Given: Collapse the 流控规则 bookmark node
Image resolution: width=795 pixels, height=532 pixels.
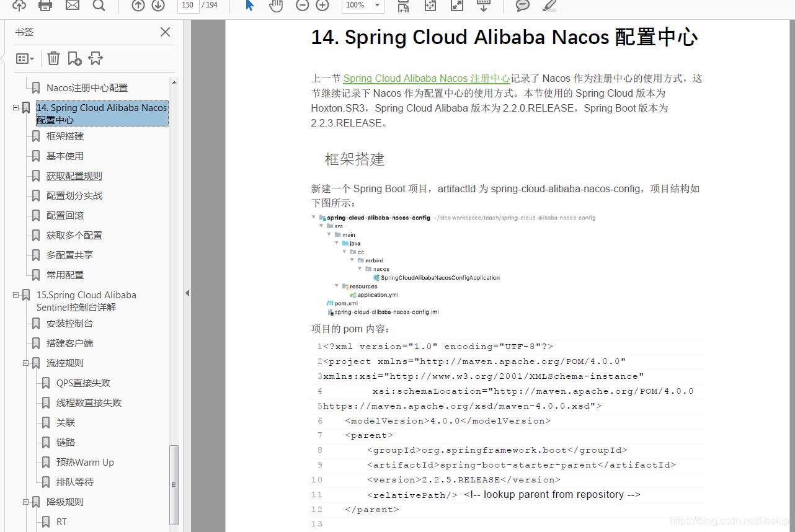Looking at the screenshot, I should tap(26, 363).
